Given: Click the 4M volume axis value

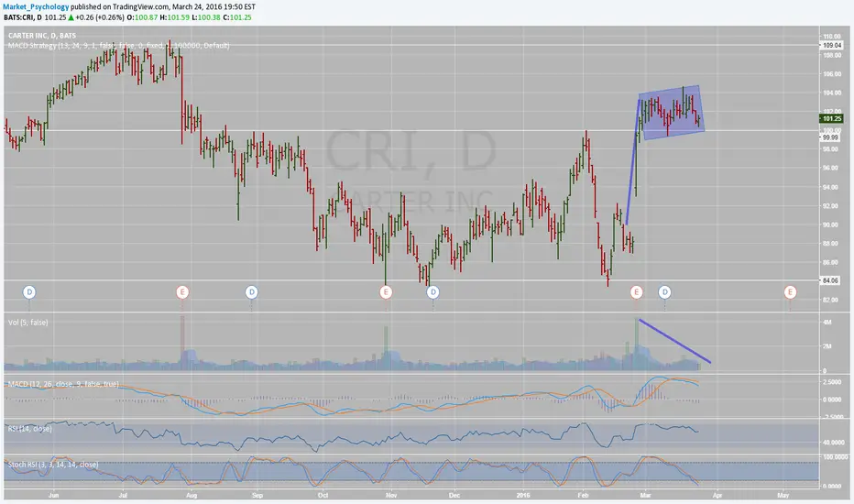Looking at the screenshot, I should 827,323.
